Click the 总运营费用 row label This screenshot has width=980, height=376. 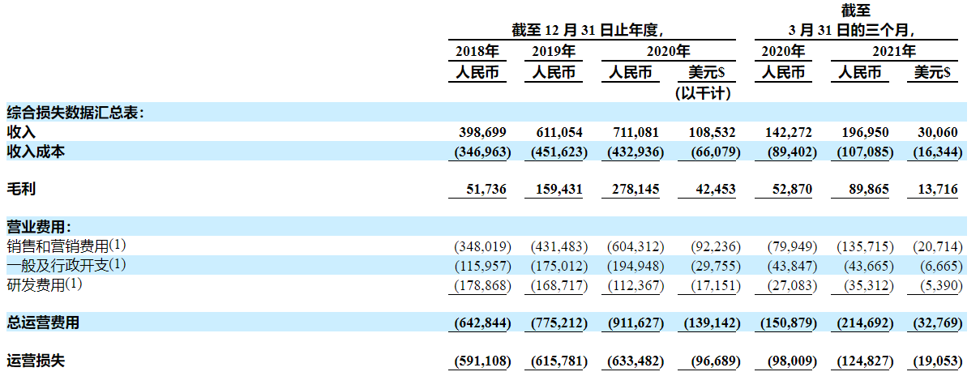[43, 323]
